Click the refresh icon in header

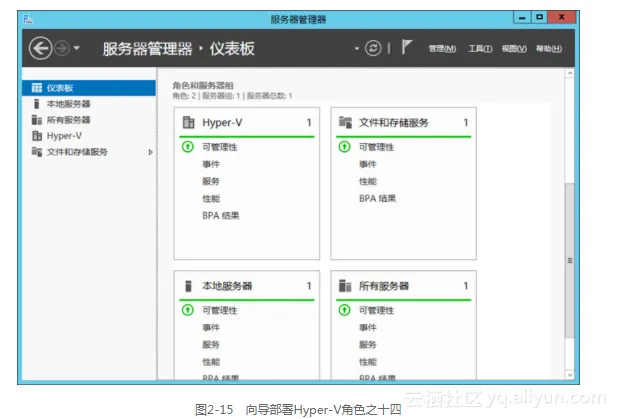[x=373, y=48]
